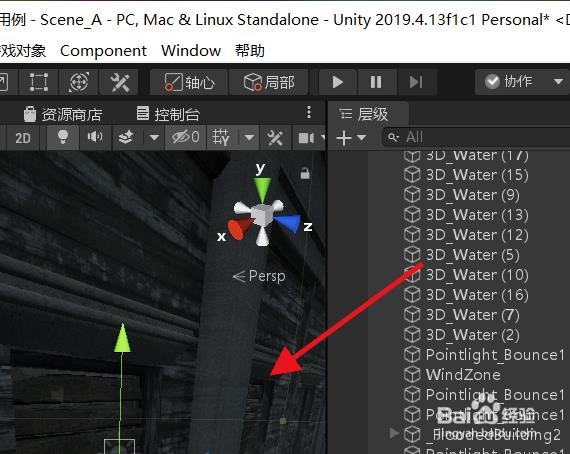The width and height of the screenshot is (570, 454).
Task: Focus the Hierarchy search field
Action: click(x=476, y=137)
